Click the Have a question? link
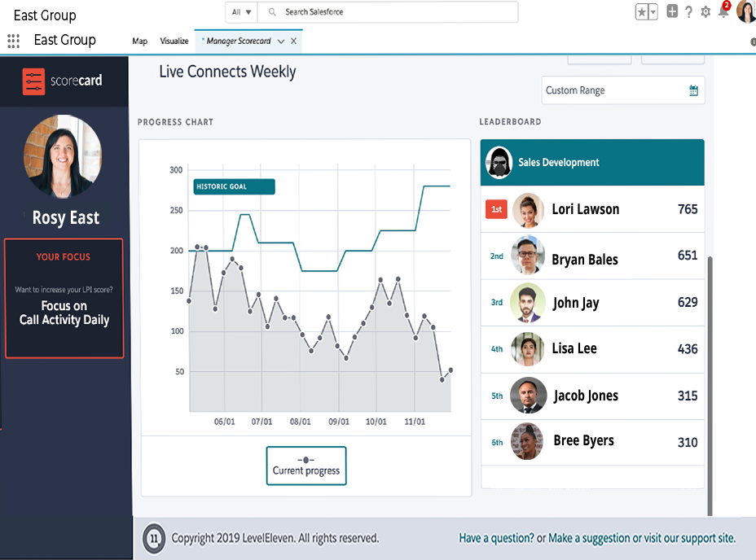 [497, 538]
